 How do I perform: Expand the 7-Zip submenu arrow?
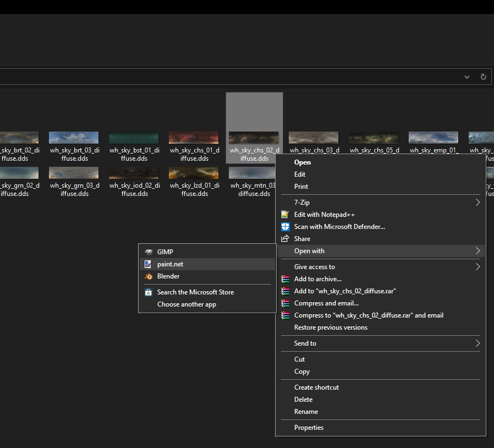coord(477,203)
